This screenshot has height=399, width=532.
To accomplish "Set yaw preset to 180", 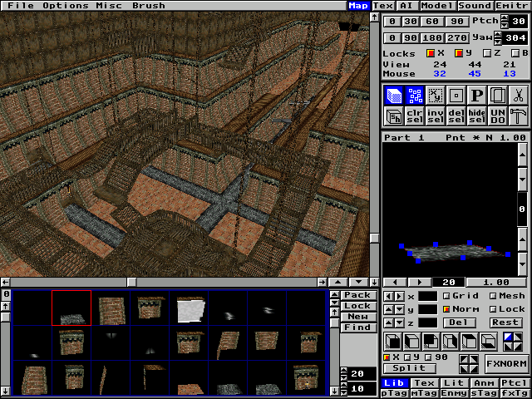I will click(432, 37).
